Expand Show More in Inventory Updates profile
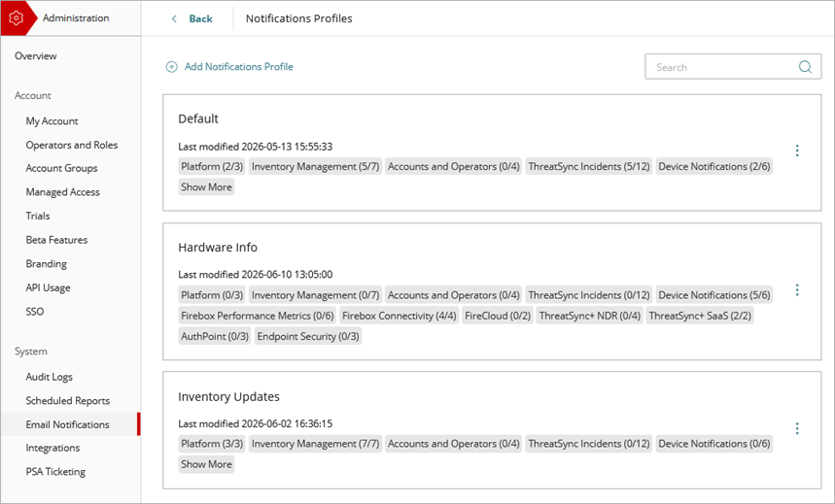Image resolution: width=835 pixels, height=504 pixels. (x=206, y=464)
